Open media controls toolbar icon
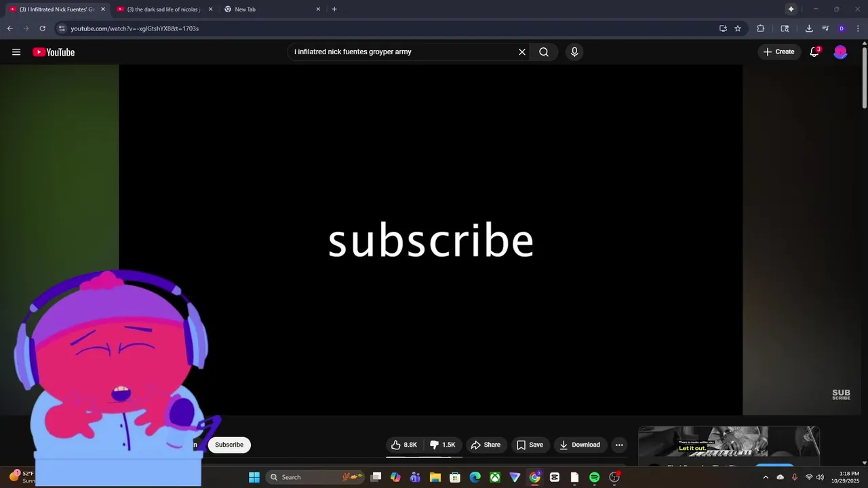The height and width of the screenshot is (488, 868). [825, 28]
